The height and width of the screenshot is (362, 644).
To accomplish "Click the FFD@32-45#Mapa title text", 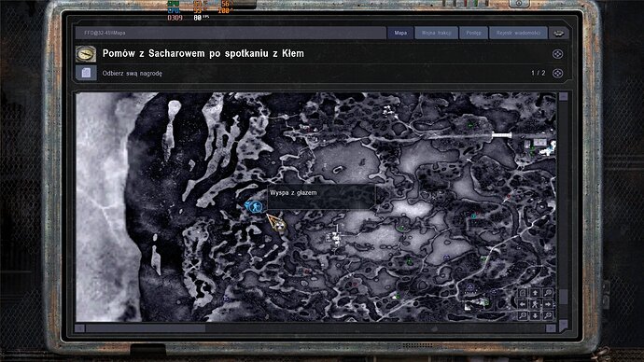I will coord(105,33).
